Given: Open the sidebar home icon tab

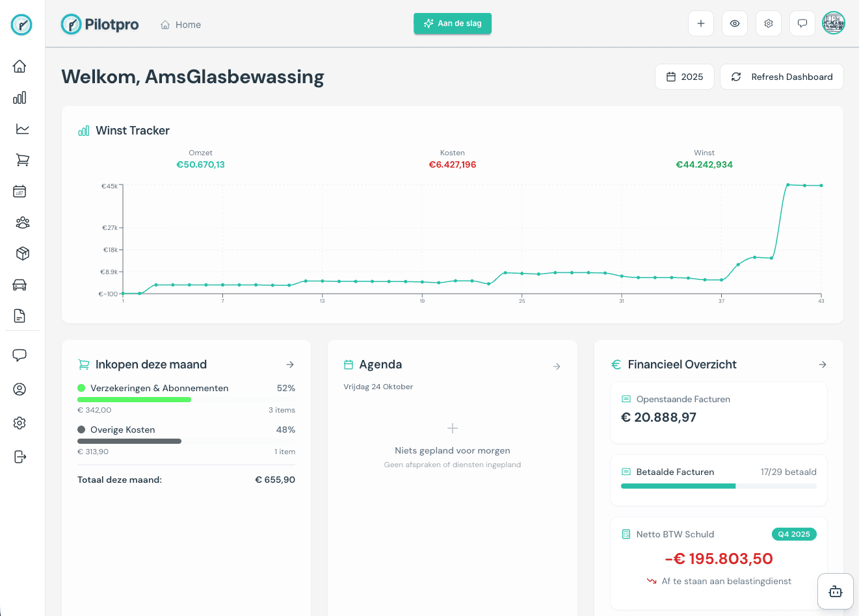Looking at the screenshot, I should click(20, 66).
